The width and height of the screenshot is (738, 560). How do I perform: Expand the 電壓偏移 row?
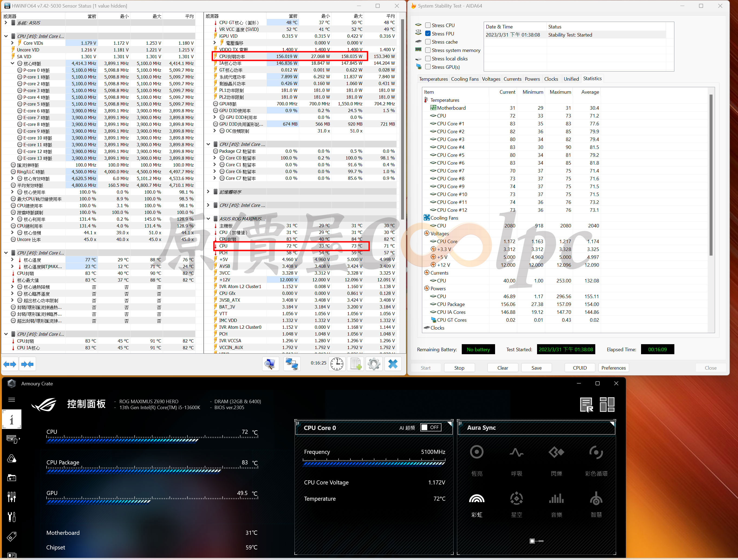pyautogui.click(x=214, y=43)
